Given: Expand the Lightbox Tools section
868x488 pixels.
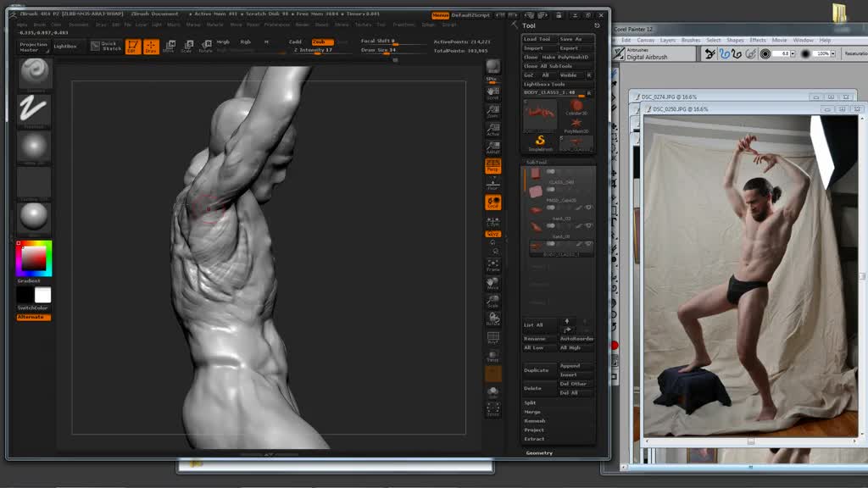Looking at the screenshot, I should pyautogui.click(x=544, y=84).
